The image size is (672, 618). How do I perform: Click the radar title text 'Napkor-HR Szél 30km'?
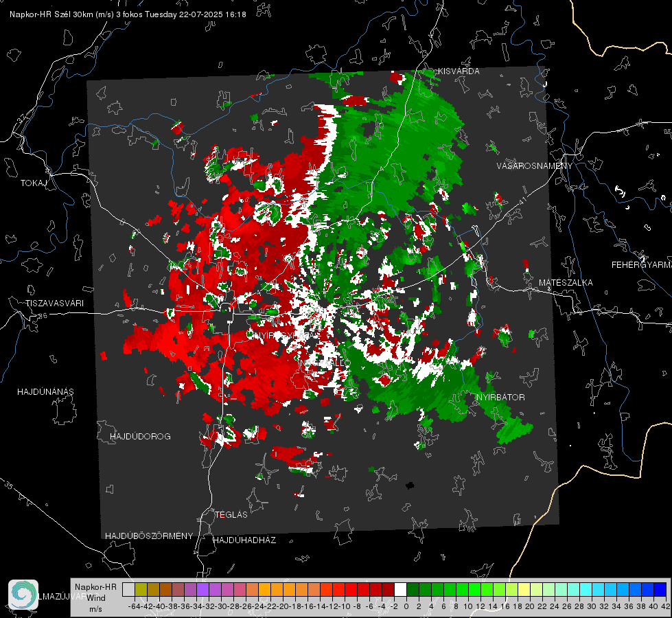(x=49, y=14)
